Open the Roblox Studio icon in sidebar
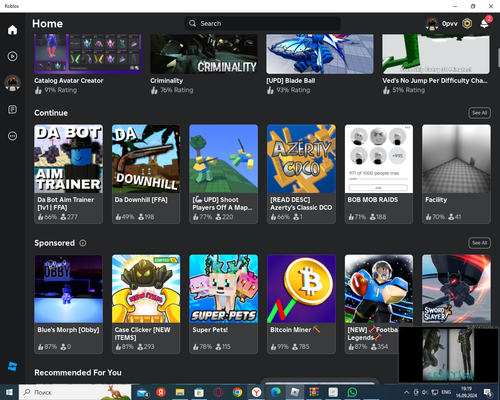 [x=12, y=366]
